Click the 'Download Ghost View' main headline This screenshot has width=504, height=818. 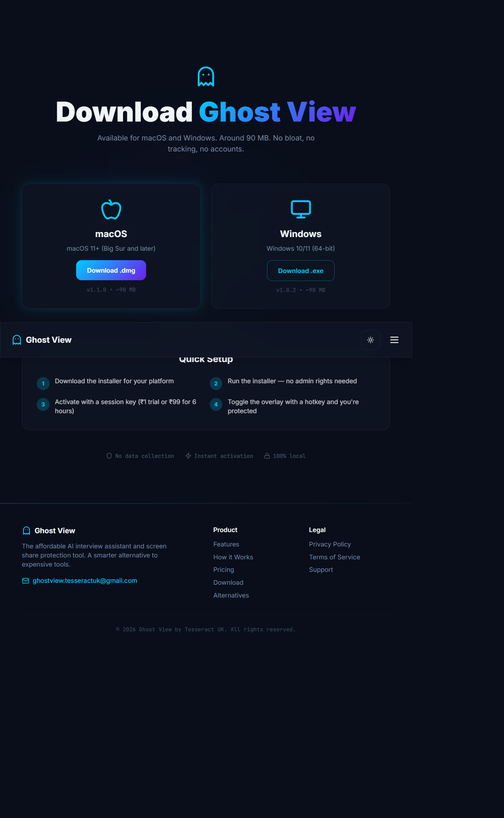[206, 112]
